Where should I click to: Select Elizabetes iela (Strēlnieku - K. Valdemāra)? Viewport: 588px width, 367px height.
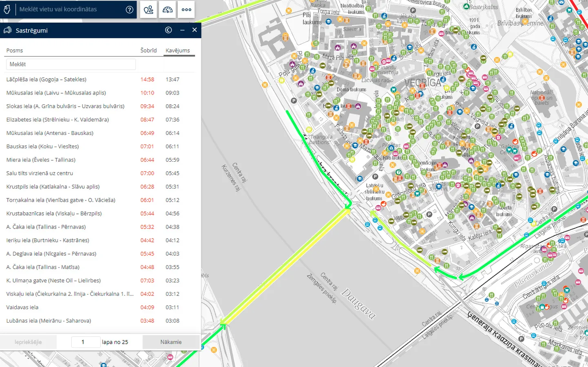click(100, 120)
